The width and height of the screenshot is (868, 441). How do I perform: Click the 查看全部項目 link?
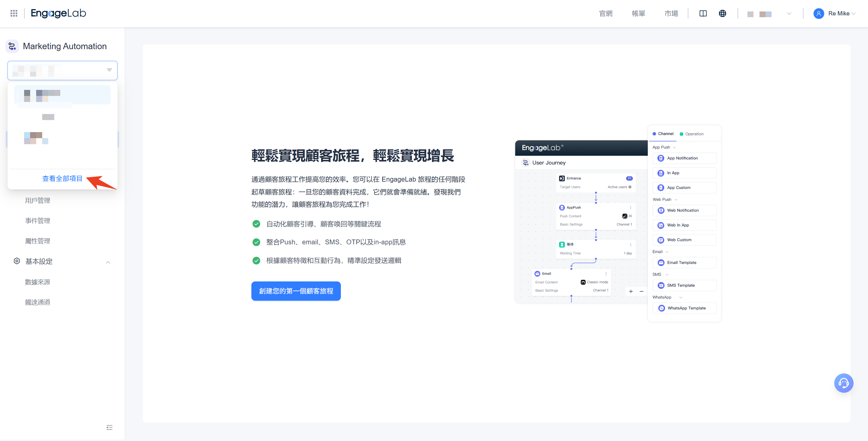62,179
